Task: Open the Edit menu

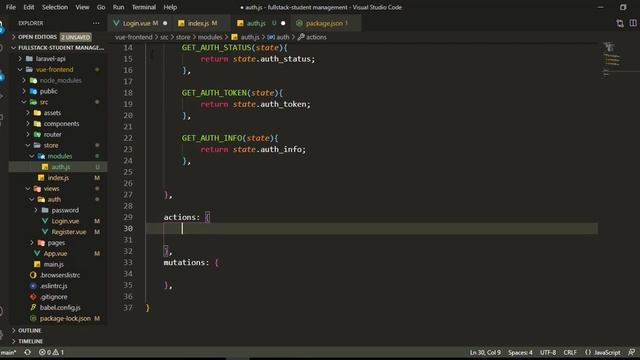Action: (29, 7)
